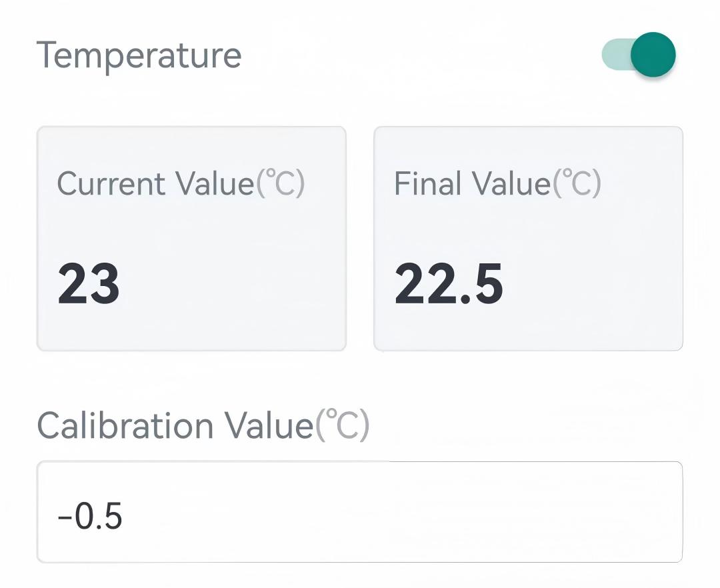Image resolution: width=720 pixels, height=588 pixels.
Task: Click the "Final Value" label text
Action: (472, 183)
